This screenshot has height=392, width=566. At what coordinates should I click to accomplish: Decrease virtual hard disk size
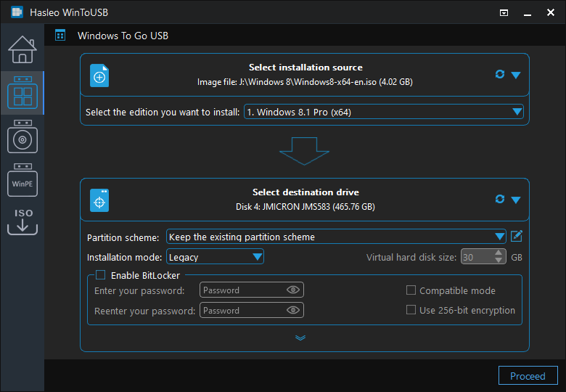pyautogui.click(x=499, y=261)
